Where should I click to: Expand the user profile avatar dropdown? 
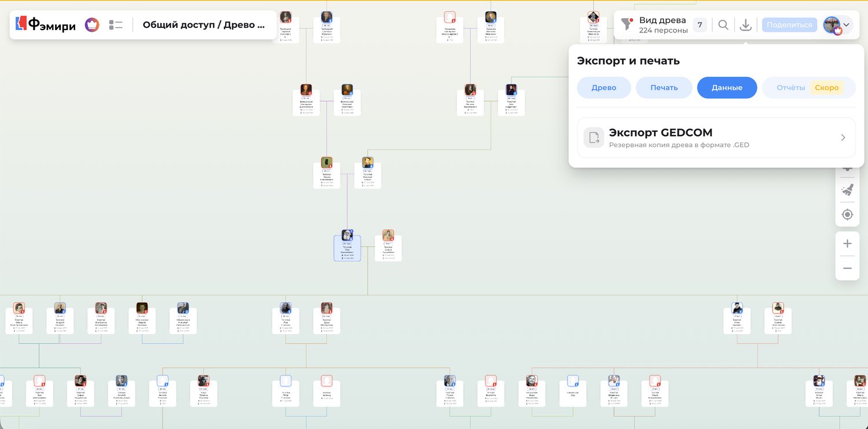coord(837,25)
